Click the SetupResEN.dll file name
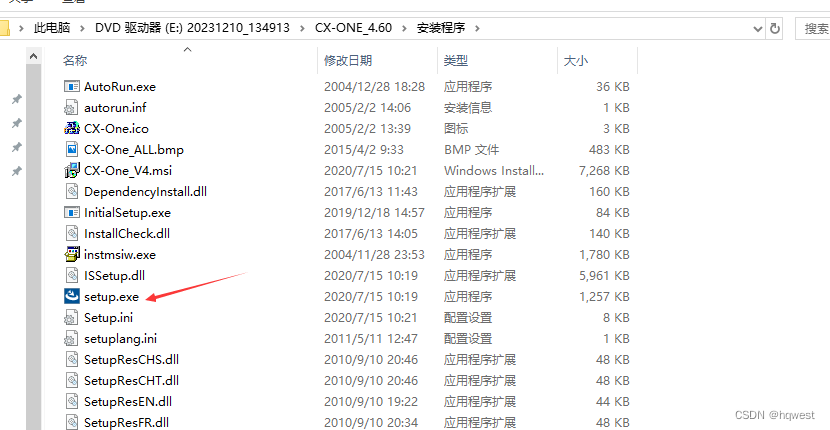This screenshot has height=430, width=830. 128,401
